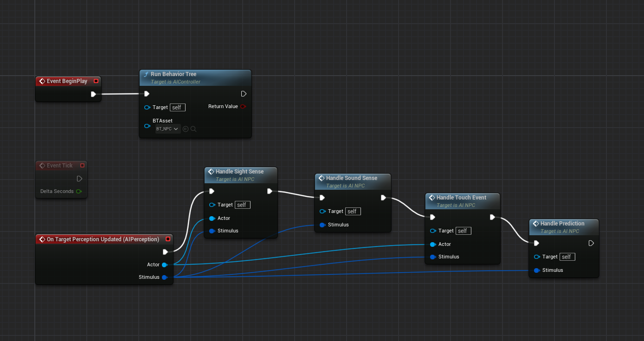The height and width of the screenshot is (341, 644).
Task: Click the Return Value pin on Run Behavior Tree
Action: click(243, 106)
